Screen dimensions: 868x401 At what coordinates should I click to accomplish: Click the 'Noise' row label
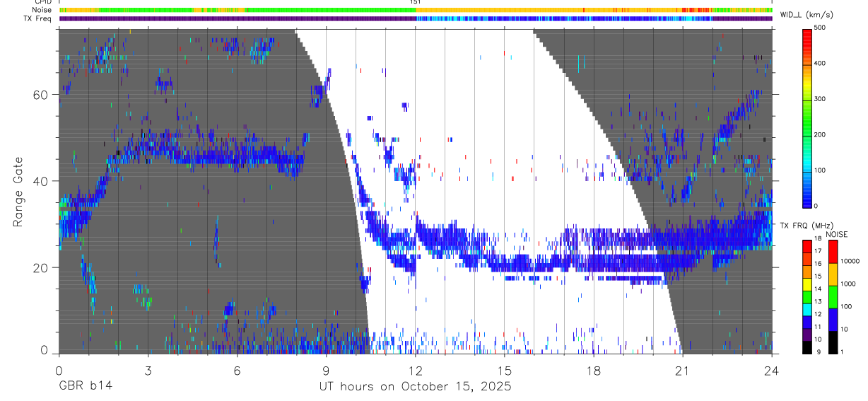tap(42, 10)
